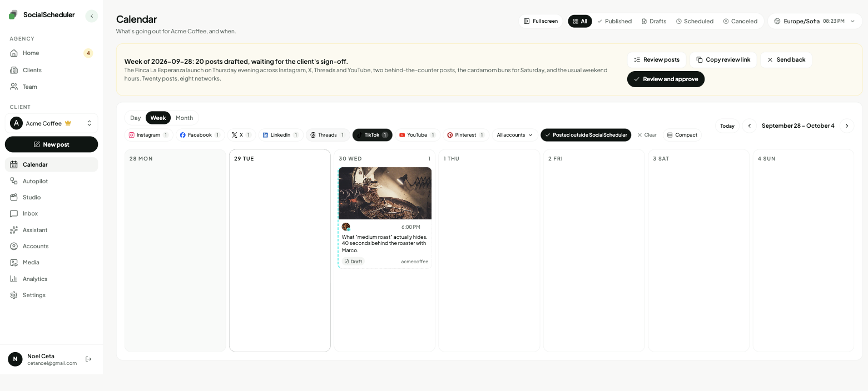Open the All accounts dropdown

[x=514, y=135]
